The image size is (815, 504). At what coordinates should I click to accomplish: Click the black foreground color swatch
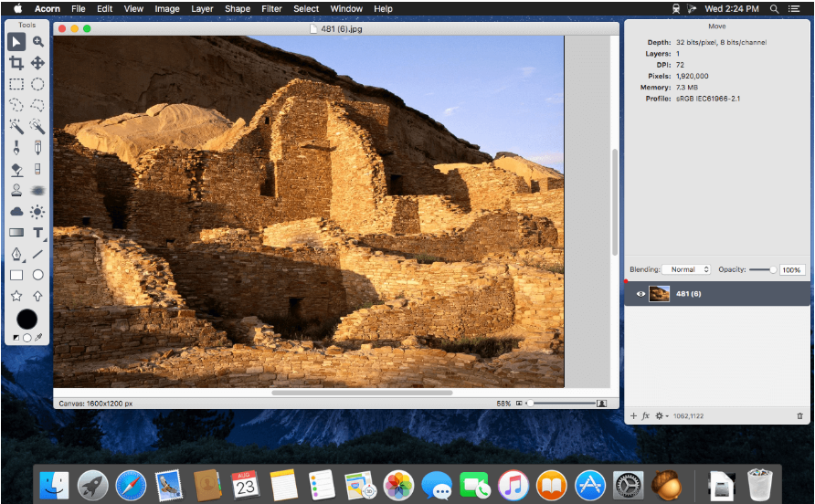pyautogui.click(x=27, y=319)
